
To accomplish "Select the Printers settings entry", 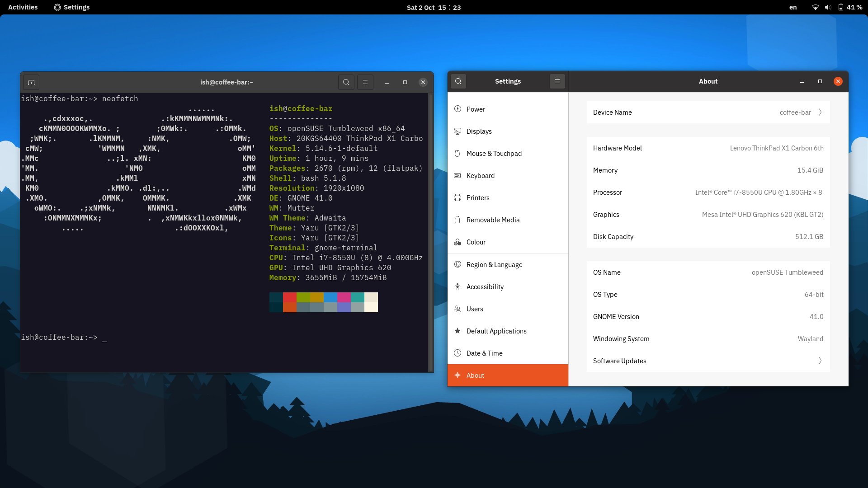I will click(x=478, y=198).
